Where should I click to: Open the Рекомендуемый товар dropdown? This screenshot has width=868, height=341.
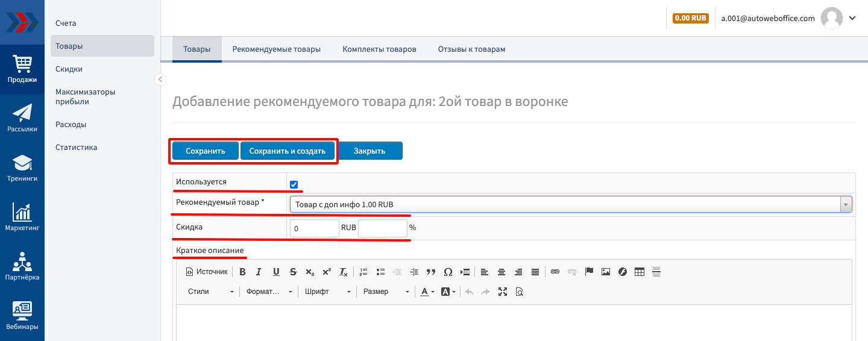(x=570, y=205)
